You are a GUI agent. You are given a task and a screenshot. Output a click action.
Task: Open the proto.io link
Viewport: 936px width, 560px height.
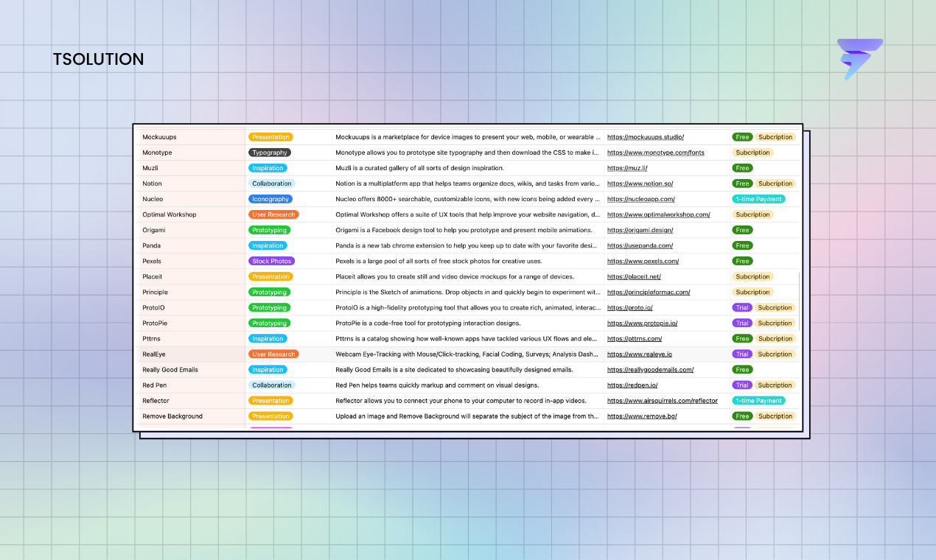pyautogui.click(x=630, y=307)
